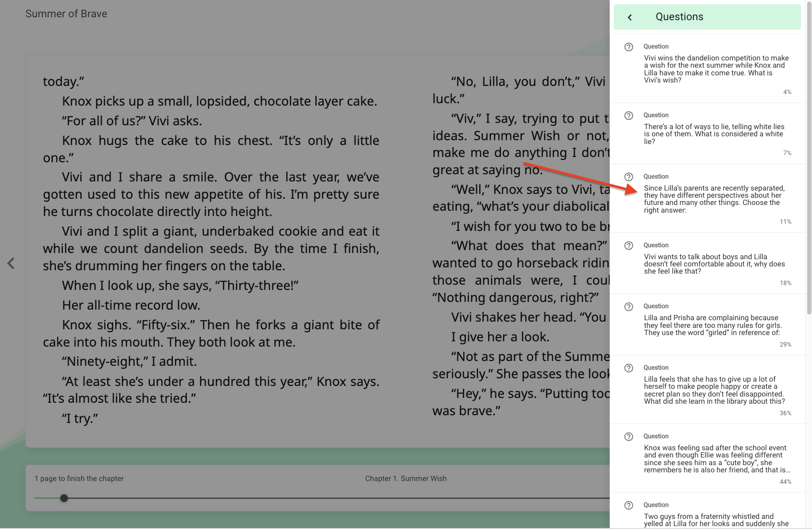Click question icon beside "girled" question

click(x=628, y=307)
